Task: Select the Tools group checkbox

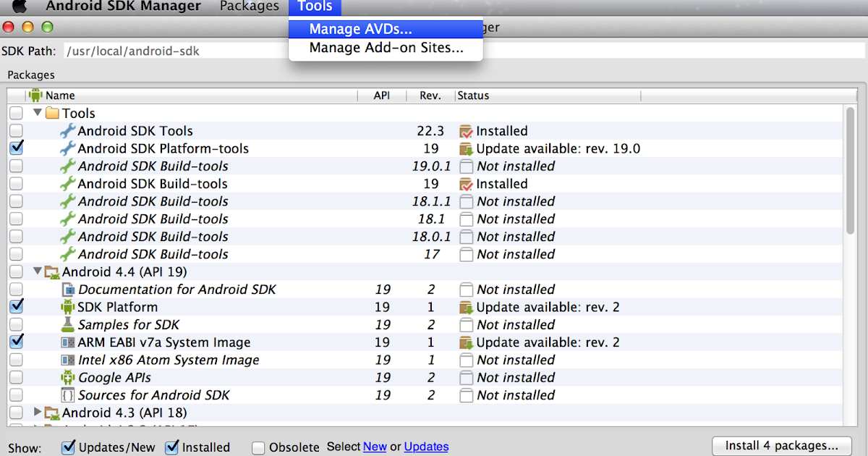Action: click(x=16, y=114)
